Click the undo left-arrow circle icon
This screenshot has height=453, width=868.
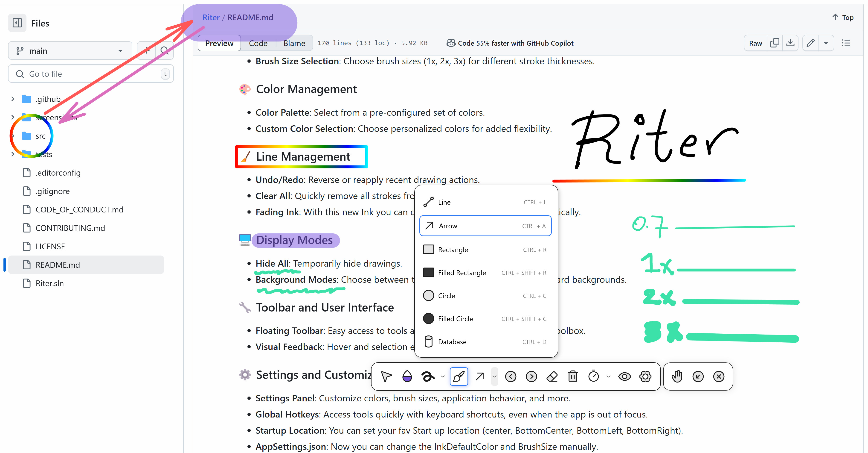pos(511,377)
